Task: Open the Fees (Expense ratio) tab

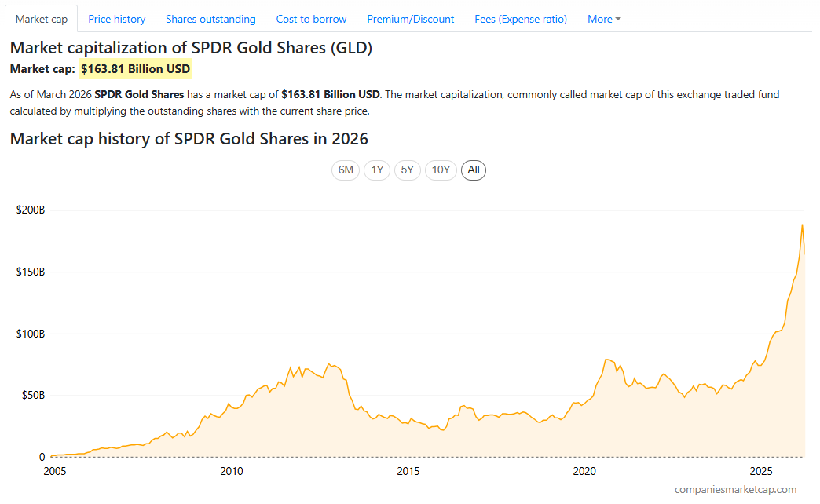Action: click(x=520, y=19)
